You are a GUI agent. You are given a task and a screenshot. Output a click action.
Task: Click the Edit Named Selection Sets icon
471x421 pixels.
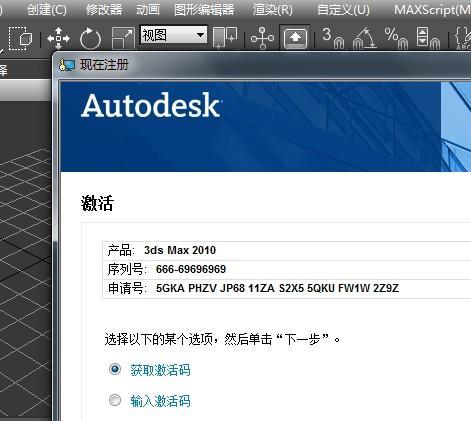[x=463, y=38]
